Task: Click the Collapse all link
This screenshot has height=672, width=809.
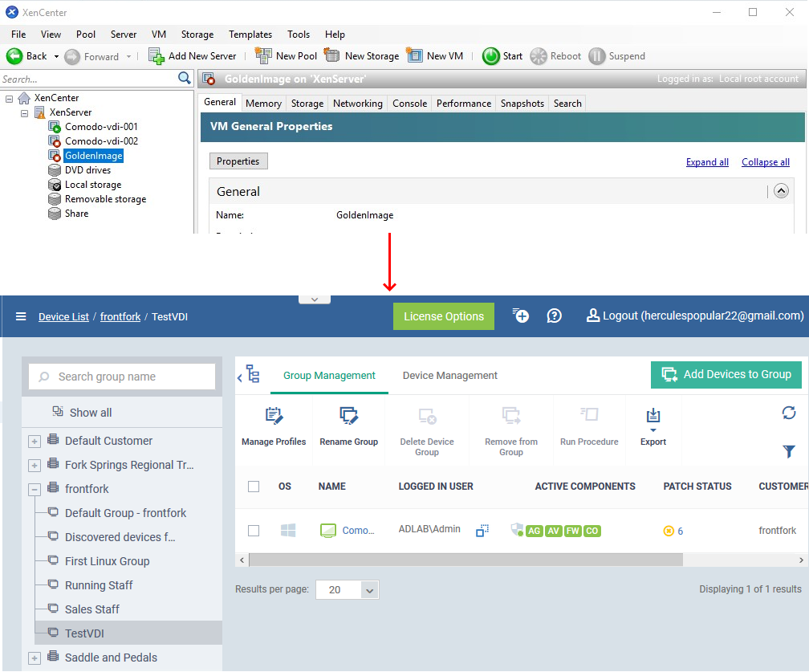Action: tap(765, 162)
